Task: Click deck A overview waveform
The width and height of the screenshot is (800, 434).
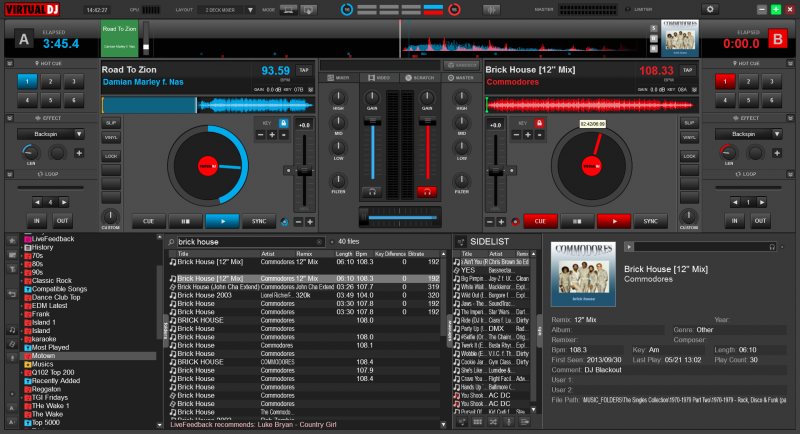Action: (x=208, y=106)
